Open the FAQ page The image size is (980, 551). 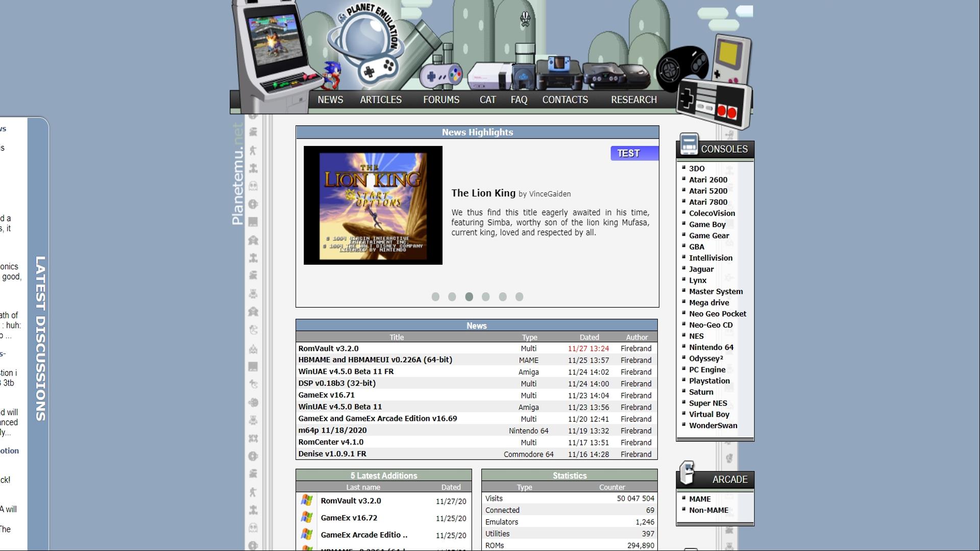coord(519,100)
